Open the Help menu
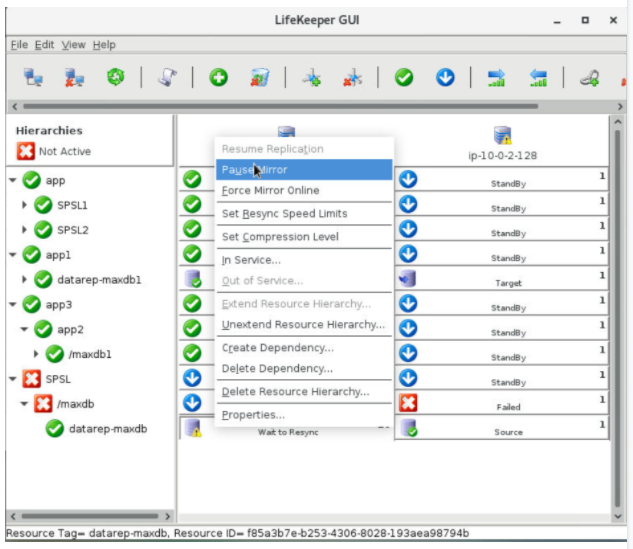The height and width of the screenshot is (549, 633). 104,44
